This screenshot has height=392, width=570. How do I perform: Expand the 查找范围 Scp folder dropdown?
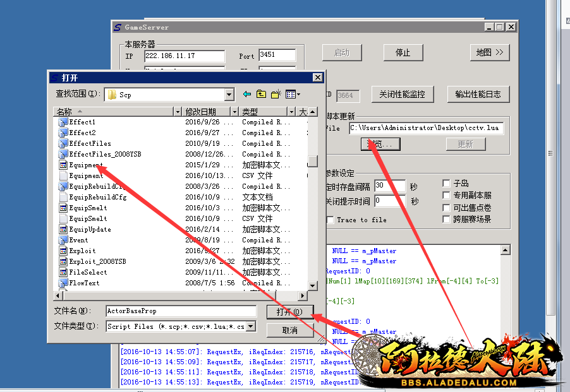point(229,95)
